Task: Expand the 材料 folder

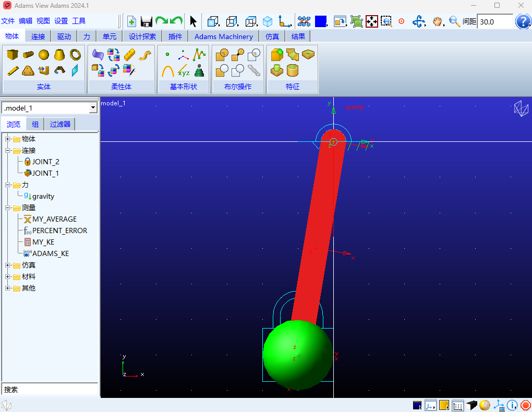Action: click(7, 276)
